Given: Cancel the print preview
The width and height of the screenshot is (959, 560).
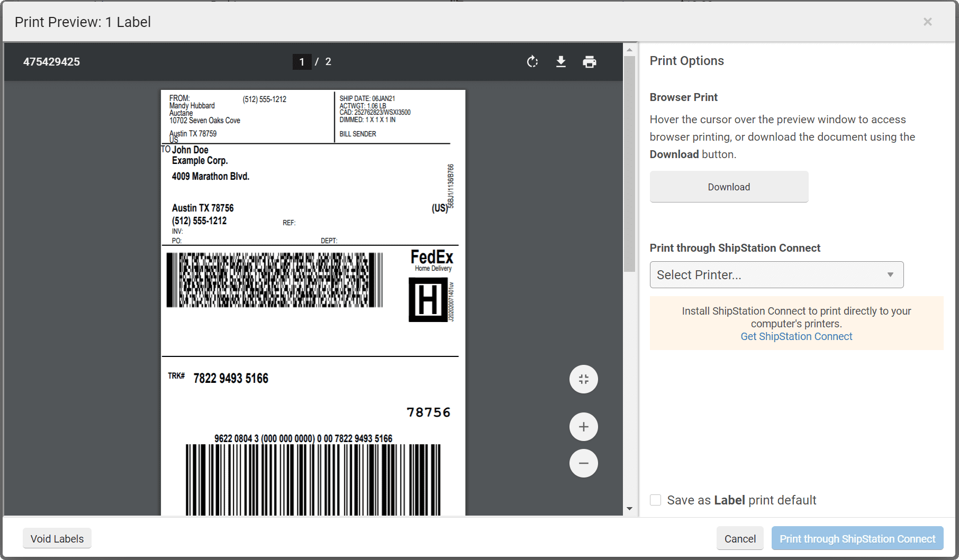Looking at the screenshot, I should [739, 538].
